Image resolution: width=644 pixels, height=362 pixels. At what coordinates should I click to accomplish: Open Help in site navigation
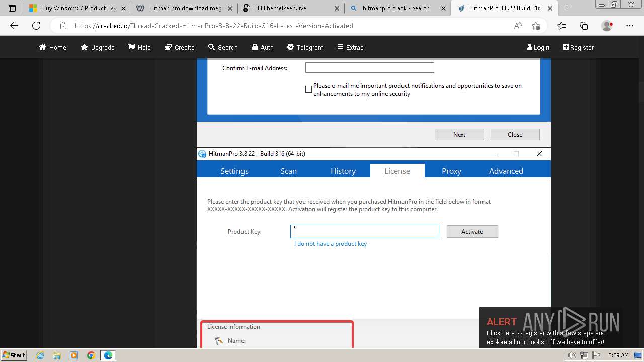(139, 47)
